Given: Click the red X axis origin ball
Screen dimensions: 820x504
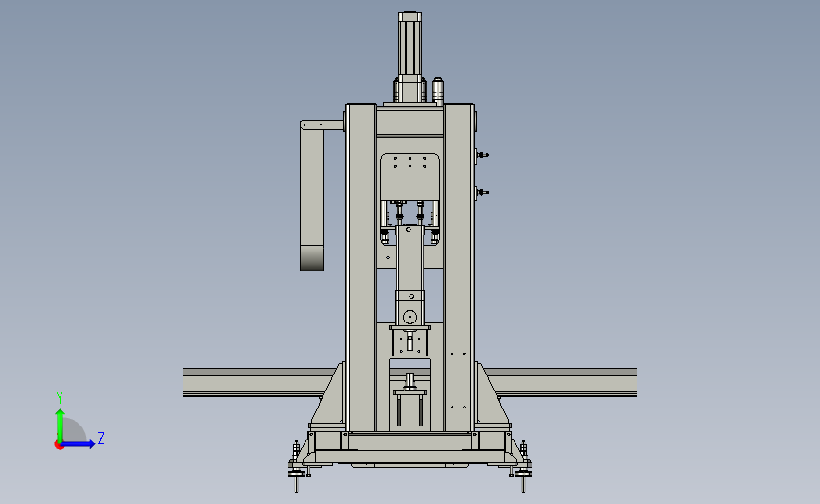Looking at the screenshot, I should pos(59,445).
